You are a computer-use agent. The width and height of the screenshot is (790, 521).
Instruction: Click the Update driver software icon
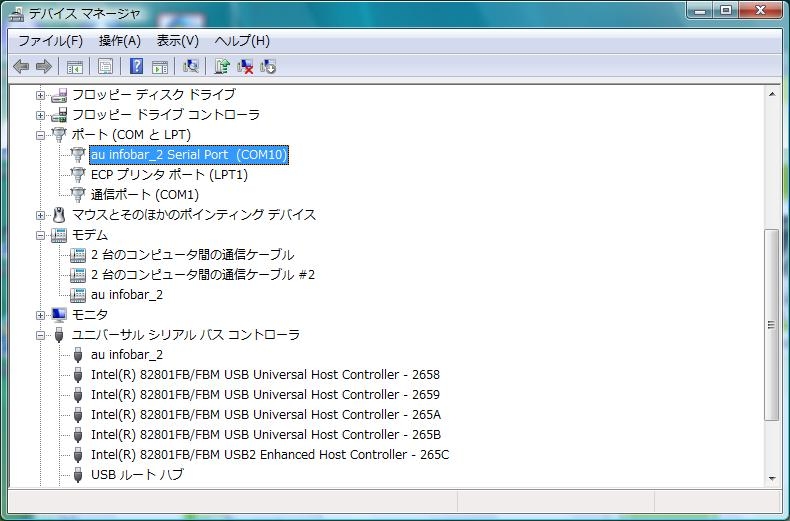222,66
